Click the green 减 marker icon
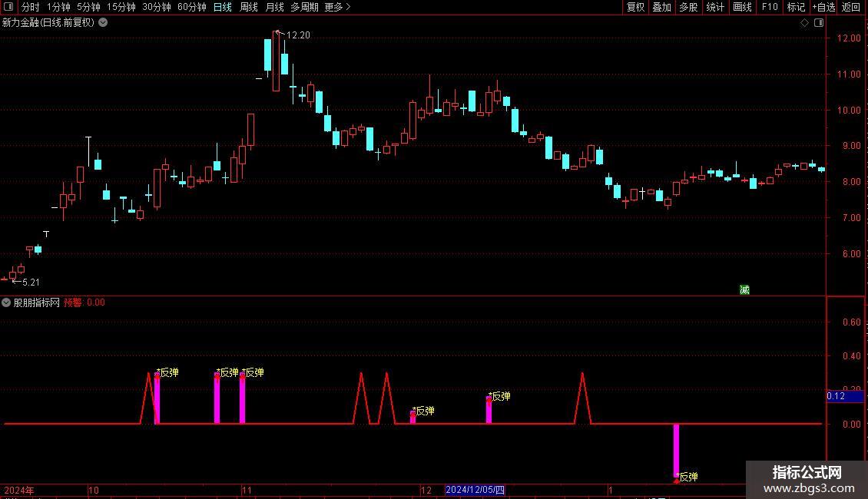 [744, 289]
